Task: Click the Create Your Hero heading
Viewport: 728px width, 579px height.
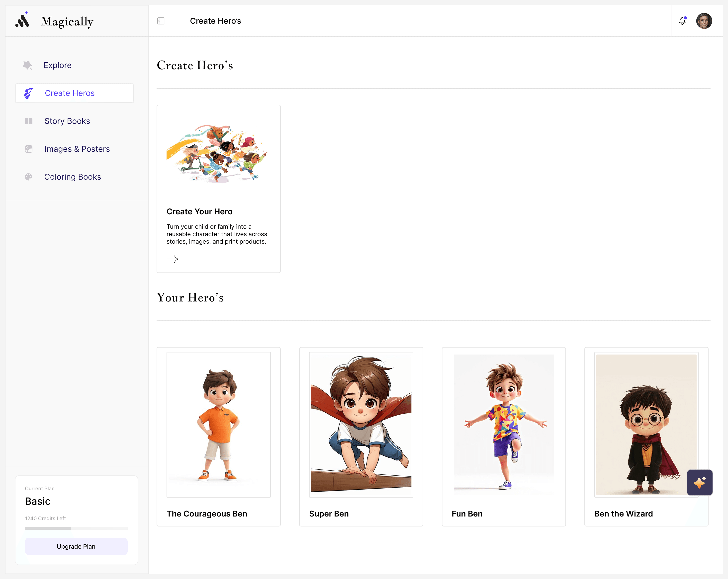Action: 199,212
